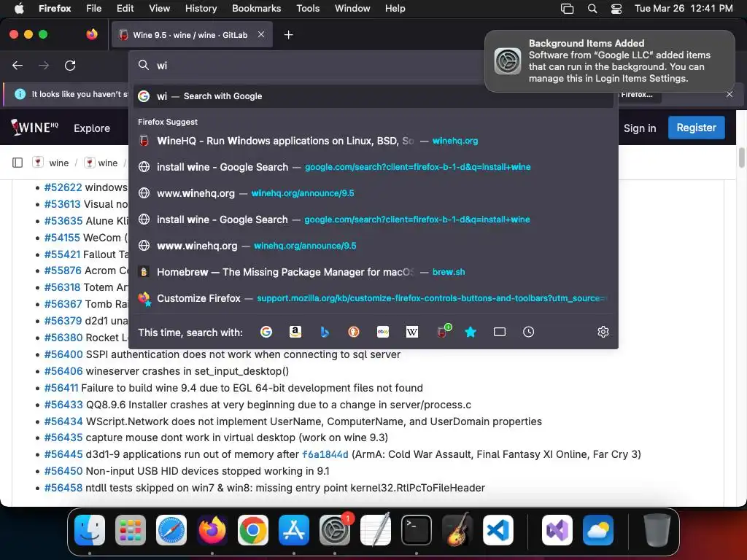Dismiss the Firefox info notification bar

(x=729, y=94)
